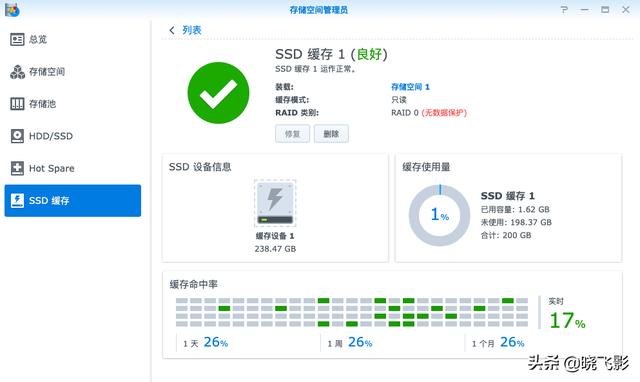Click the green healthy status checkmark
This screenshot has height=382, width=640.
pyautogui.click(x=218, y=93)
